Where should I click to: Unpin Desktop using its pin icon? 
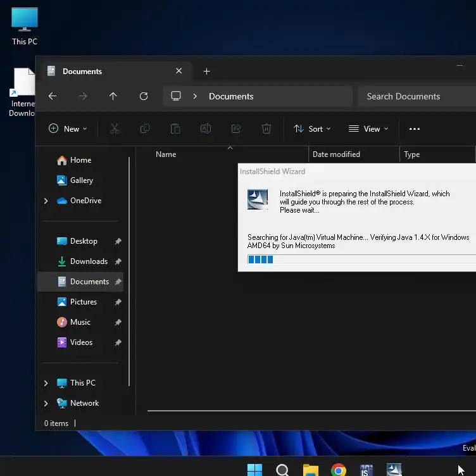click(x=118, y=241)
